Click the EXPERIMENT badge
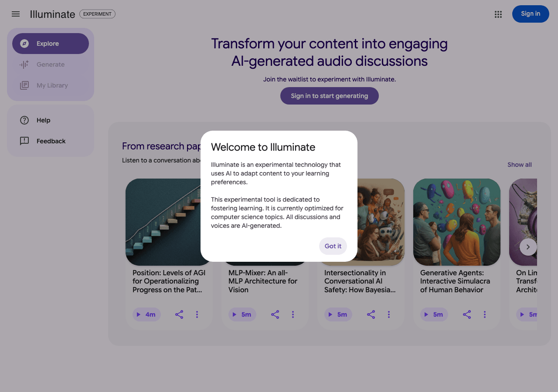This screenshot has height=392, width=558. pyautogui.click(x=97, y=14)
